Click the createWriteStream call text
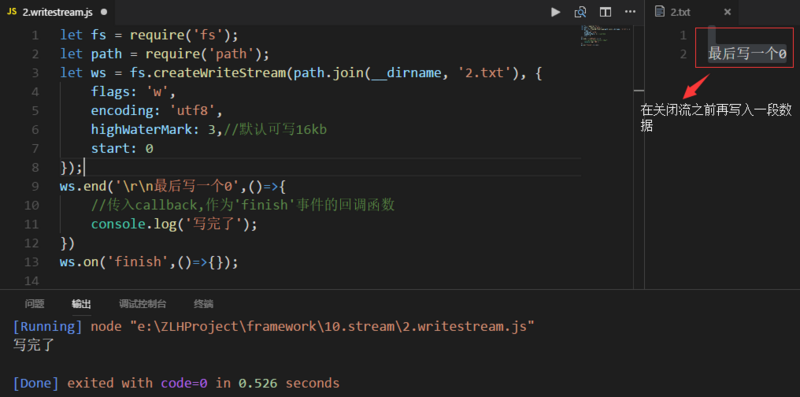 (x=219, y=73)
